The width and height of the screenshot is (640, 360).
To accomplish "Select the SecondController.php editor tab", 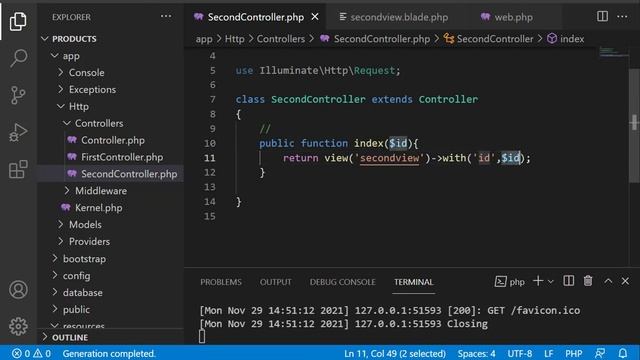I will tap(256, 17).
